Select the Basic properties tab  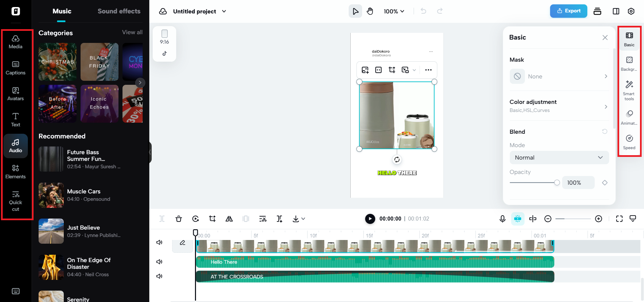629,39
